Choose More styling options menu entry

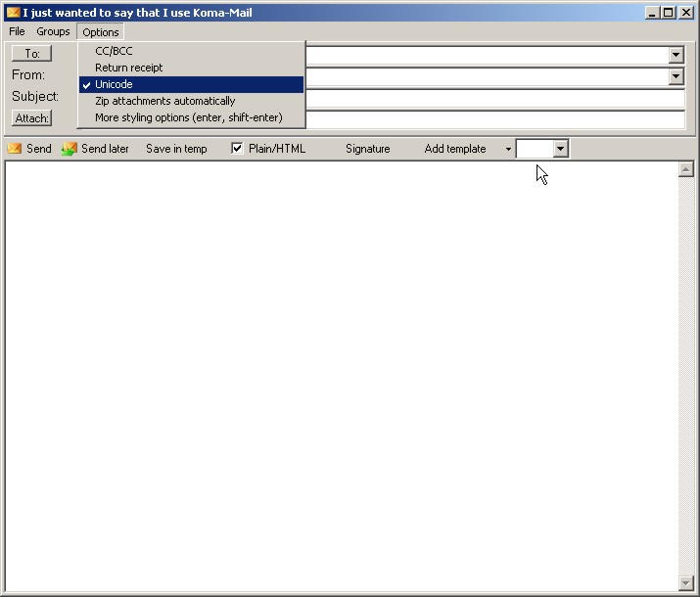pyautogui.click(x=191, y=117)
